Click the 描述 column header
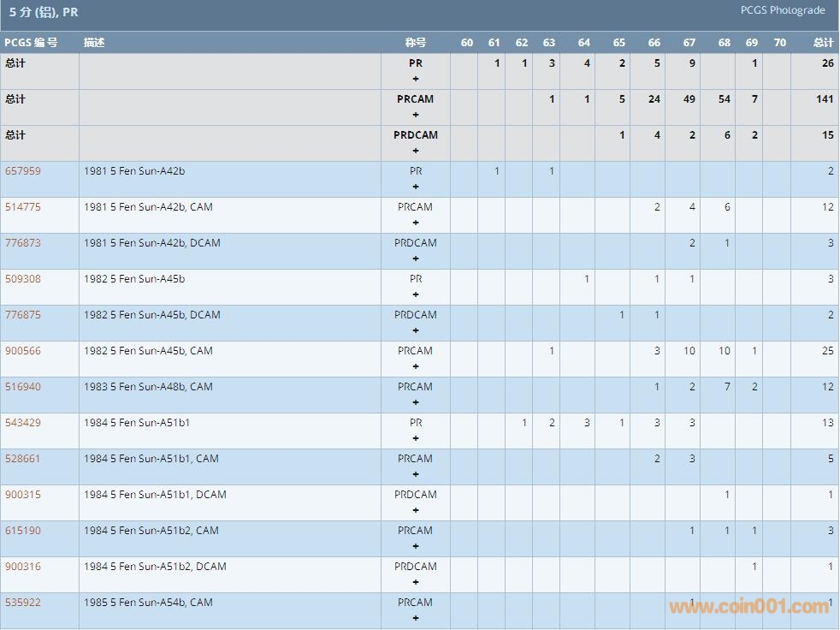The image size is (840, 630). 94,43
